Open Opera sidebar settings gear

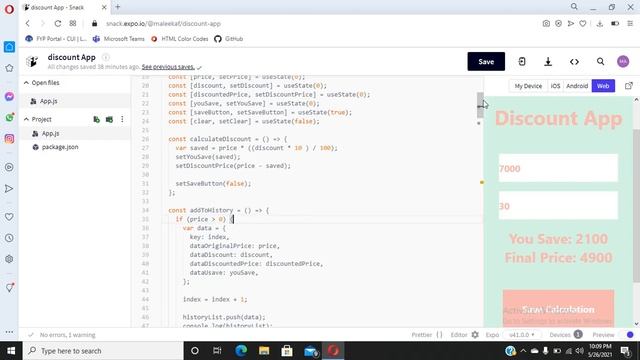pos(9,259)
